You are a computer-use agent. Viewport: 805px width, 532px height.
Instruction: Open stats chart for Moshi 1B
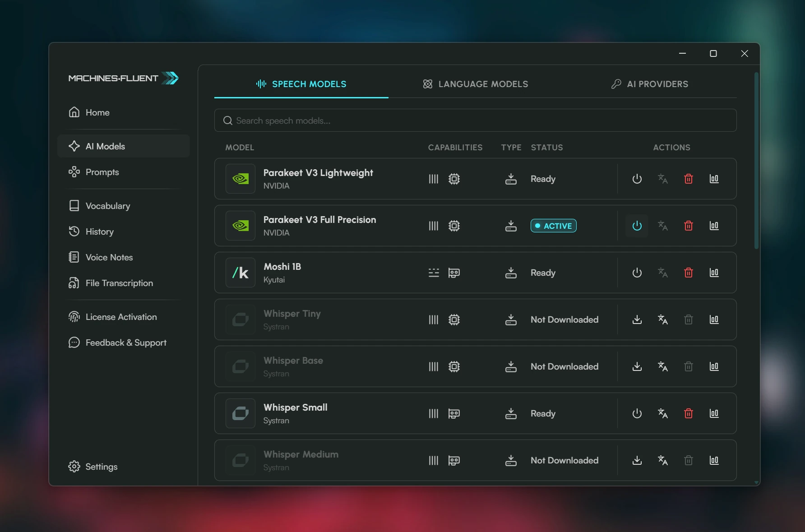[714, 273]
